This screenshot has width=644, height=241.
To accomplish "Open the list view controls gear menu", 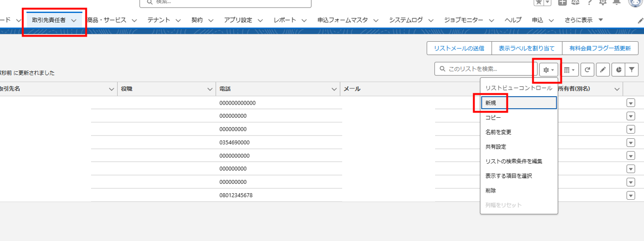I will click(x=548, y=70).
